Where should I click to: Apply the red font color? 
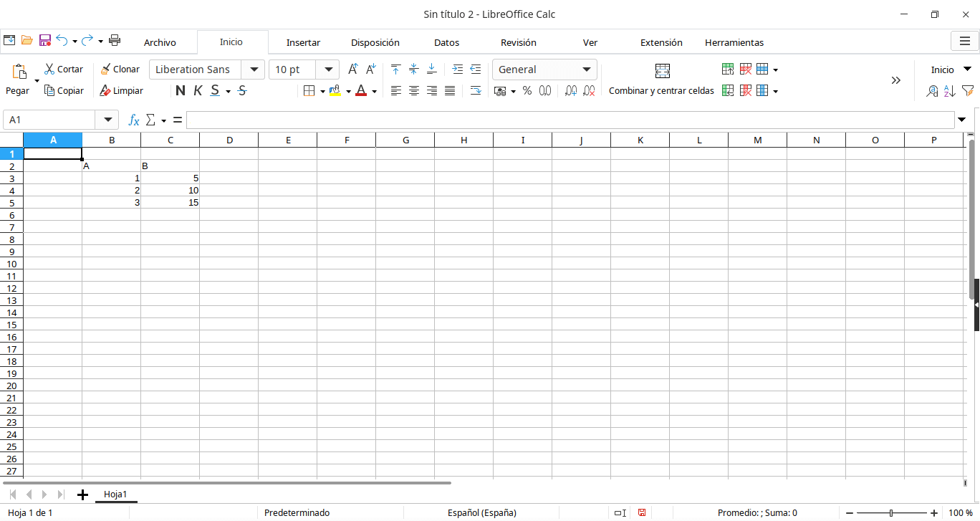tap(361, 91)
